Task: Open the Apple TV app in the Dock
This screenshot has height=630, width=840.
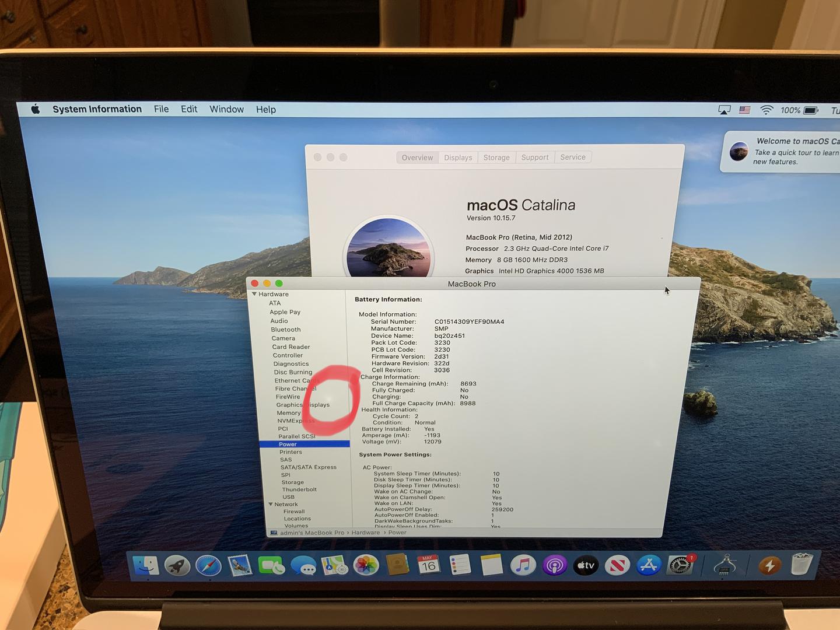Action: [586, 565]
